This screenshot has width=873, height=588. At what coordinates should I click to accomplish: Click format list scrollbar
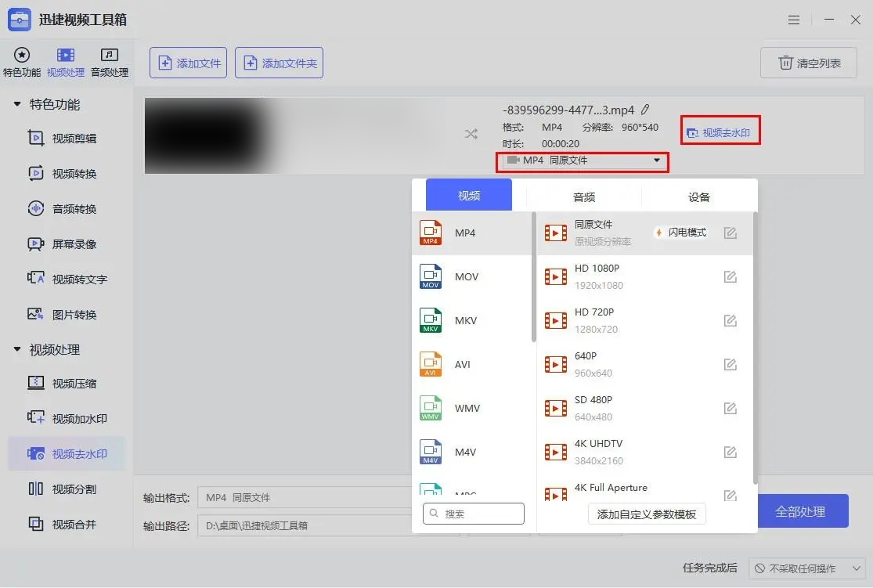click(533, 276)
